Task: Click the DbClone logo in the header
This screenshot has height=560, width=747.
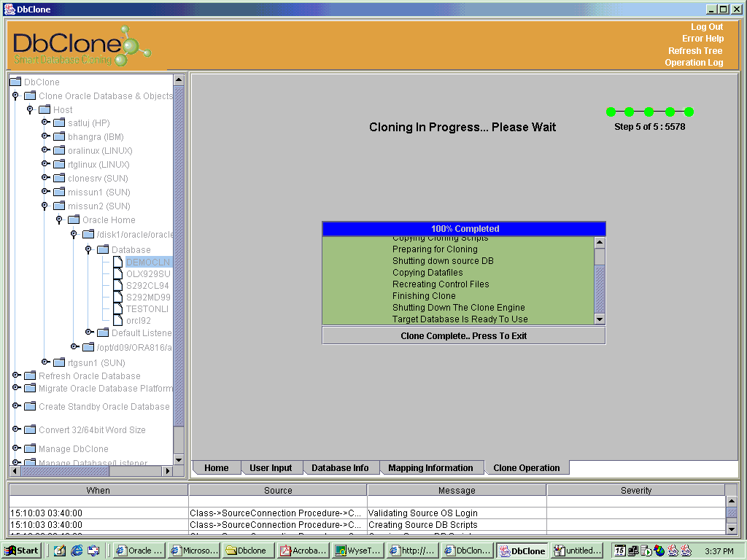Action: pos(82,46)
